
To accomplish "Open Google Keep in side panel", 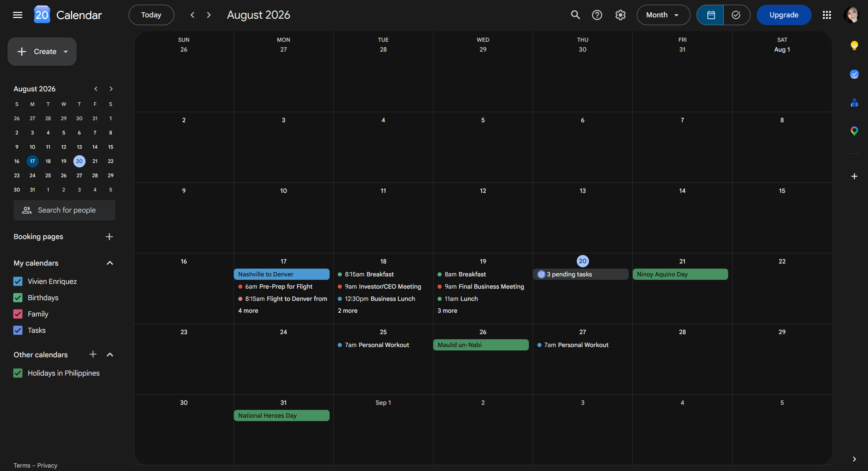I will click(854, 46).
